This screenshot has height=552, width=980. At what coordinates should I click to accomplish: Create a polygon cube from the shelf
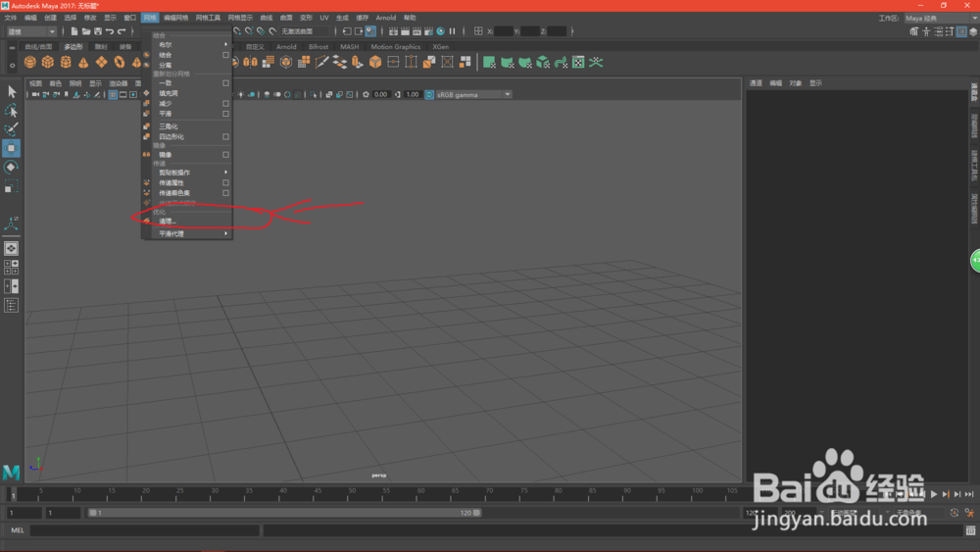pyautogui.click(x=48, y=62)
